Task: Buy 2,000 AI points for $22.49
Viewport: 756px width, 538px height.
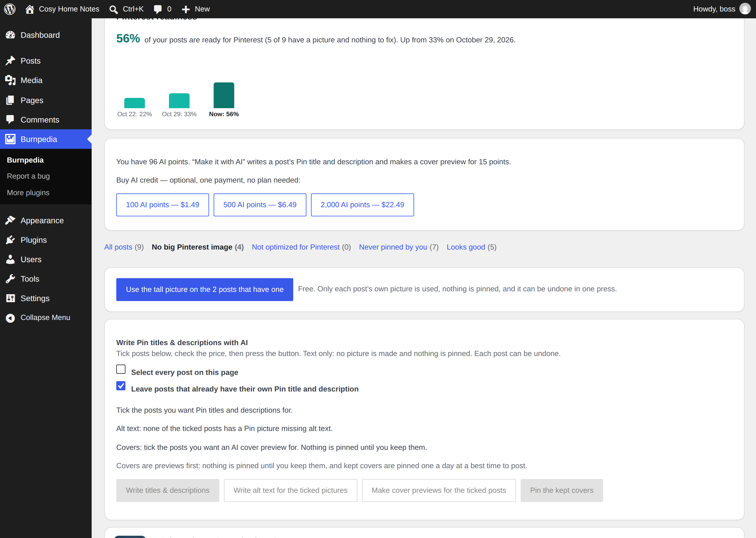Action: point(362,205)
